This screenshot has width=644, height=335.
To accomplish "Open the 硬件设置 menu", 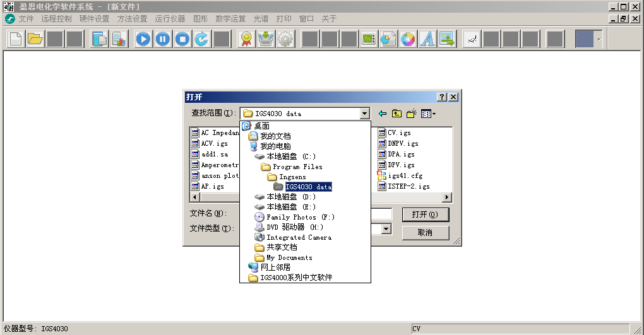I will click(x=95, y=19).
